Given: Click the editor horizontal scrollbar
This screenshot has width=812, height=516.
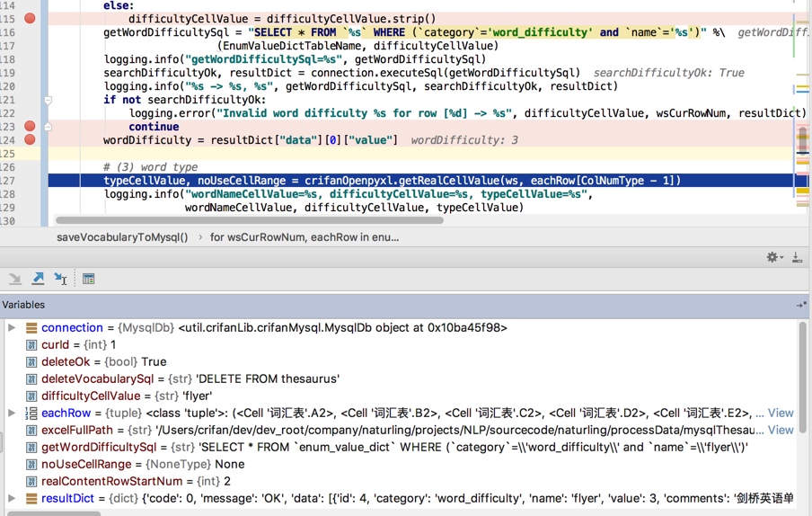Looking at the screenshot, I should 249,220.
